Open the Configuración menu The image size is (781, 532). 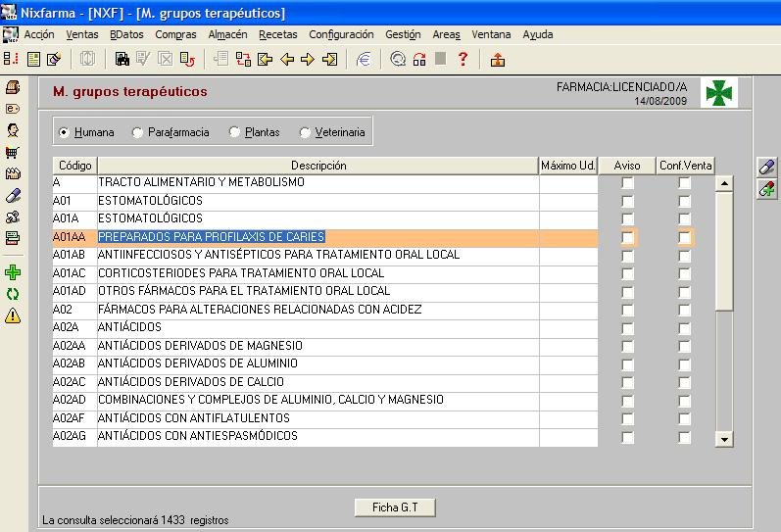(x=341, y=34)
